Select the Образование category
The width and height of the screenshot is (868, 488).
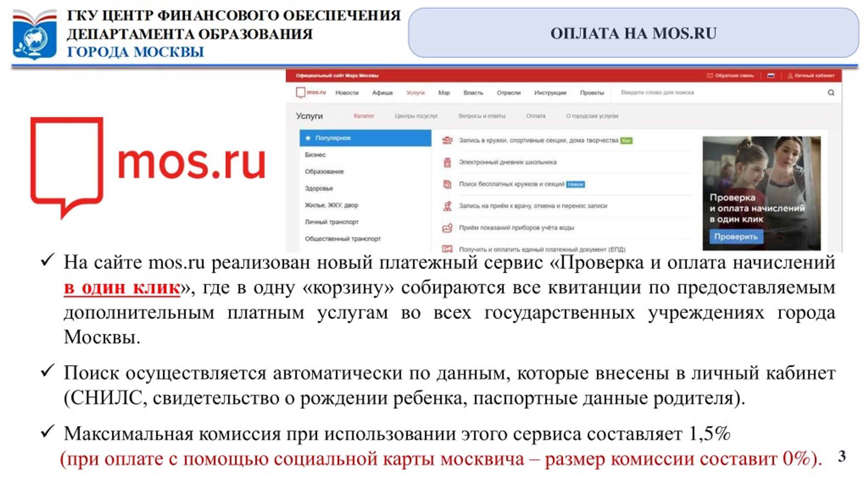coord(324,171)
